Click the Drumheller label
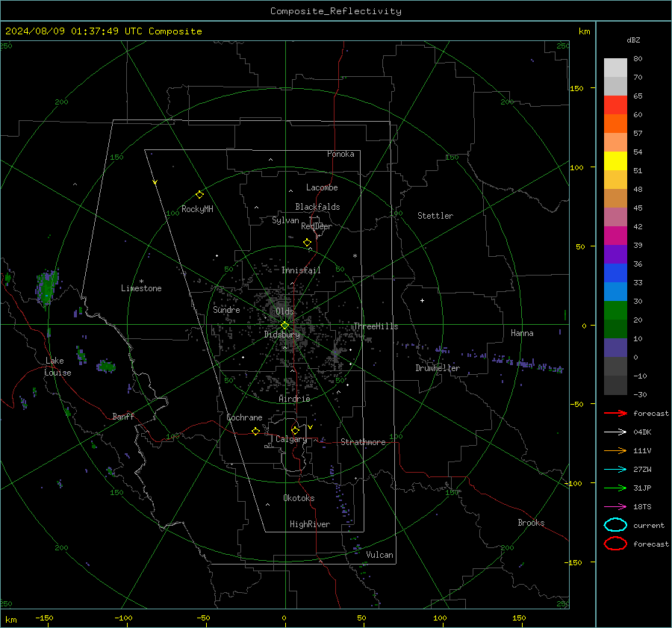672x628 pixels. pyautogui.click(x=438, y=368)
